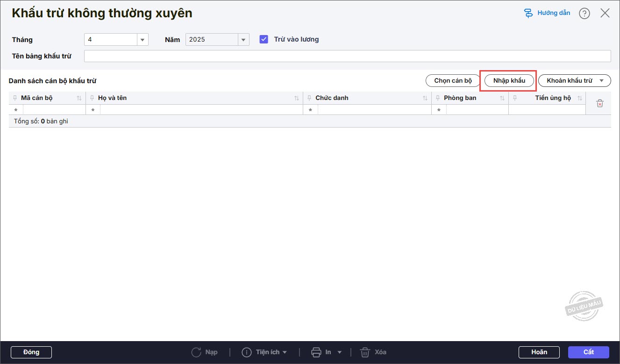This screenshot has width=620, height=364.
Task: Sort the Phòng ban column
Action: coord(502,98)
